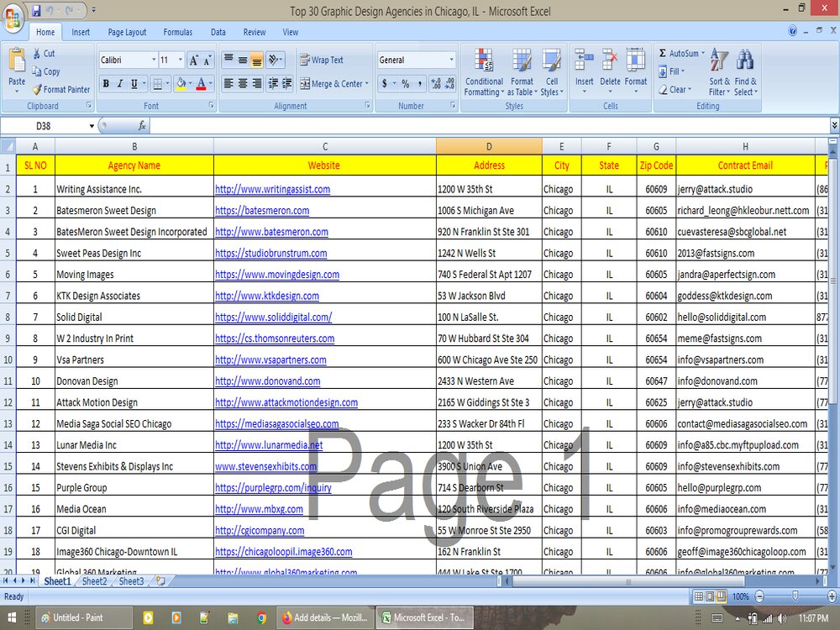Image resolution: width=840 pixels, height=630 pixels.
Task: Open the www.ktkdesign.com link
Action: pos(267,296)
